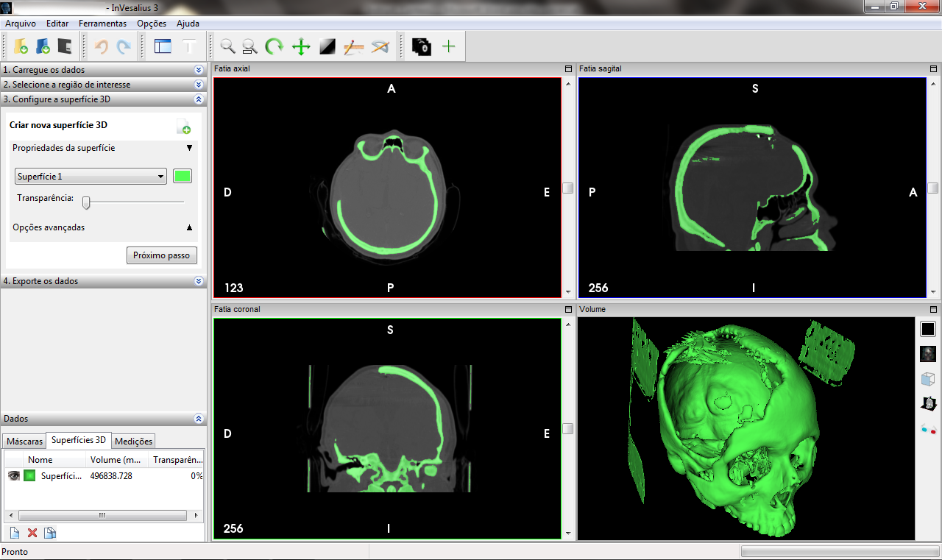The height and width of the screenshot is (560, 942).
Task: Click volume value 496838.728
Action: point(111,476)
